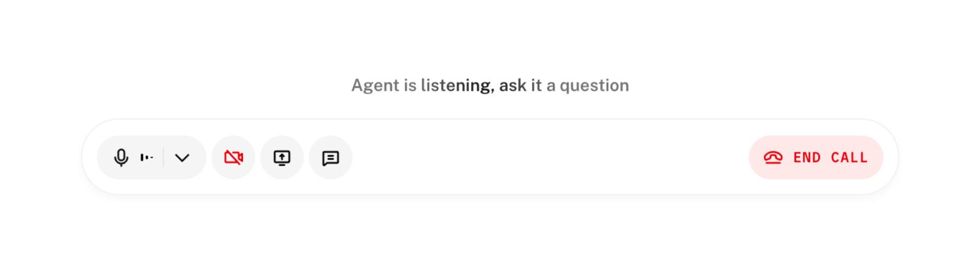Viewport: 980px width, 280px height.
Task: Click the word 'question' in status line
Action: (x=594, y=85)
